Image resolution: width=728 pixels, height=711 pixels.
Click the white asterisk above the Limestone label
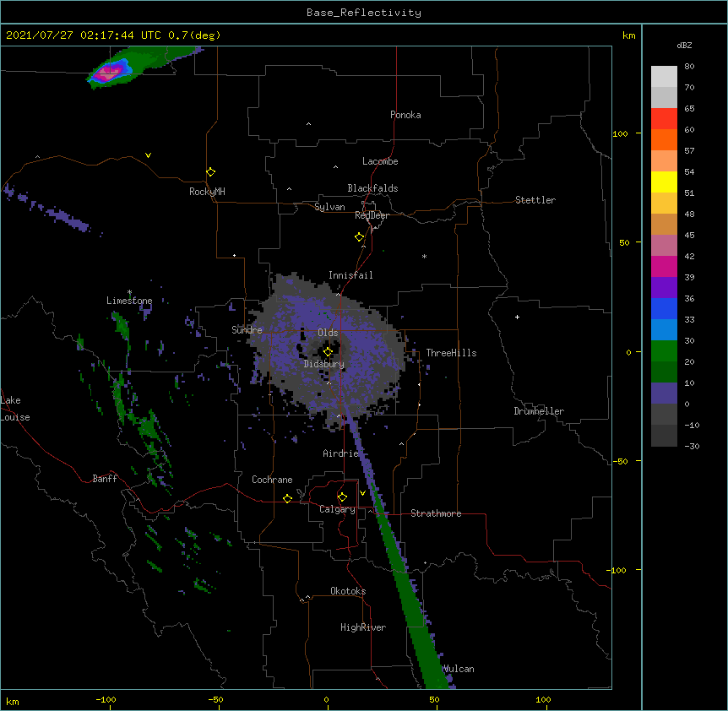point(129,292)
